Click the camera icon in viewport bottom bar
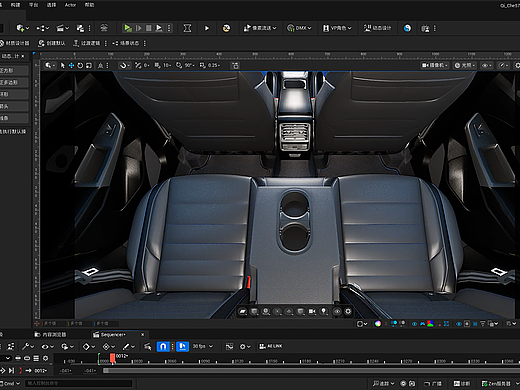Viewport: 520px width, 390px height. [312, 311]
